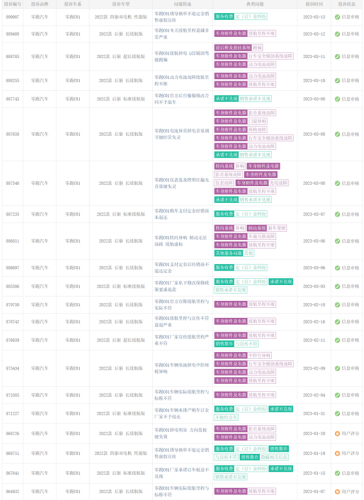The width and height of the screenshot is (364, 500).
Task: Click 零跑C01 series cell on 2023-02-04 row
Action: click(73, 395)
